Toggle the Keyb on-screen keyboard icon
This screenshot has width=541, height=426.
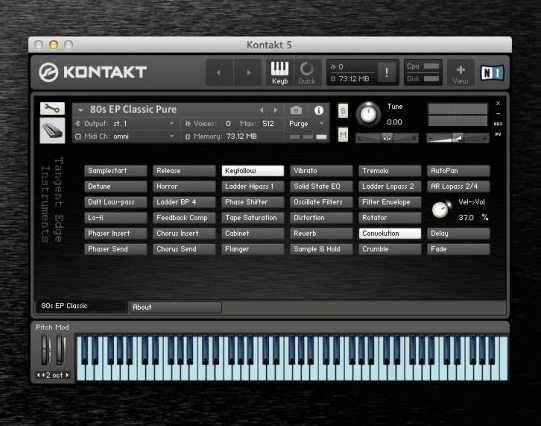pos(279,72)
